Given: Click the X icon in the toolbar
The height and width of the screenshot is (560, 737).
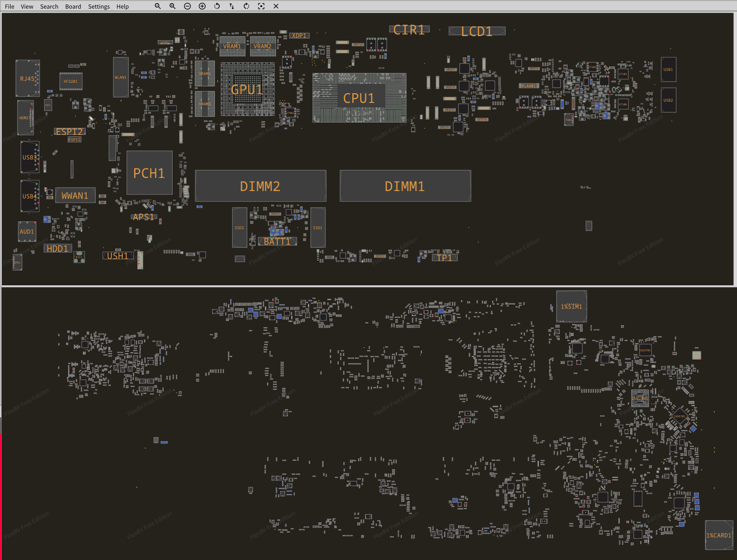Looking at the screenshot, I should 276,6.
